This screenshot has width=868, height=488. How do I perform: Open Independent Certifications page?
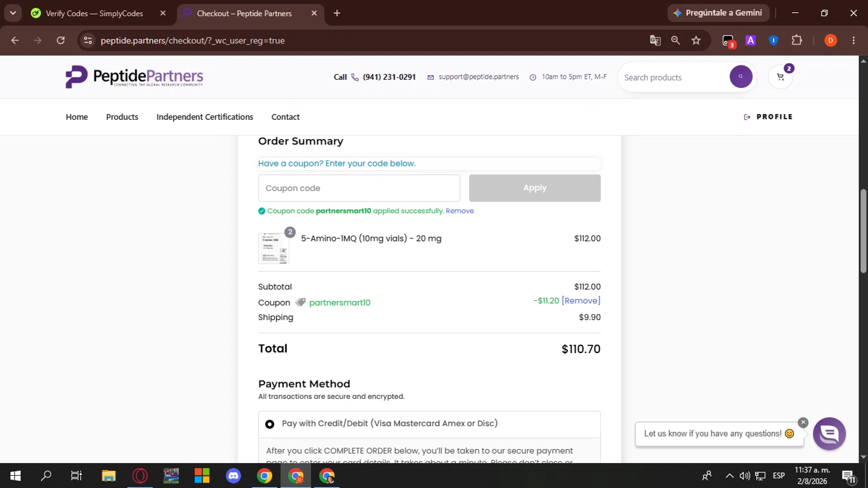pos(205,117)
